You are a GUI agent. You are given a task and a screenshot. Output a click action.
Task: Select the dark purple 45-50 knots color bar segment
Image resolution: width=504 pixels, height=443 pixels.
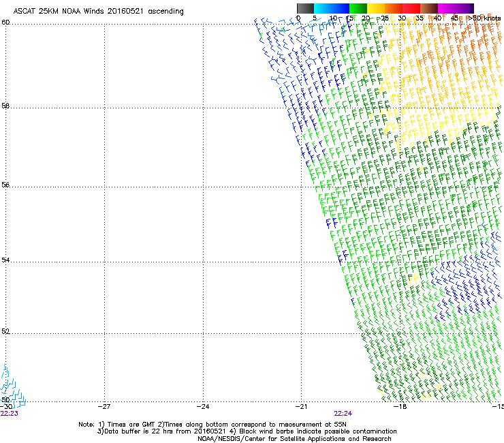464,8
